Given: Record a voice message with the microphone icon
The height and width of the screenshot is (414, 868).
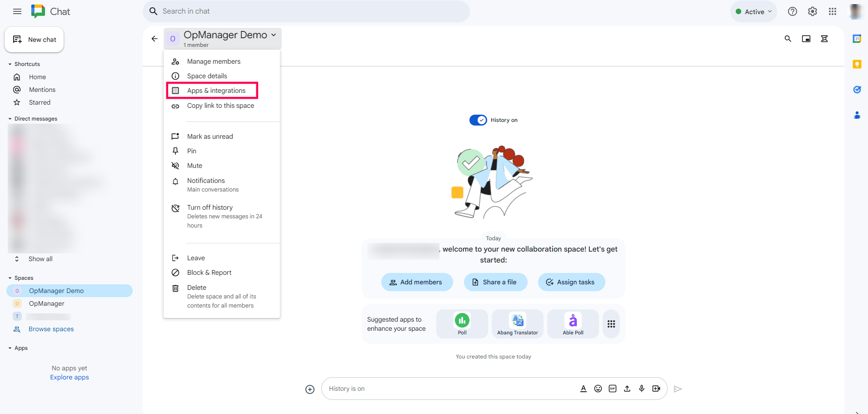Looking at the screenshot, I should tap(642, 389).
